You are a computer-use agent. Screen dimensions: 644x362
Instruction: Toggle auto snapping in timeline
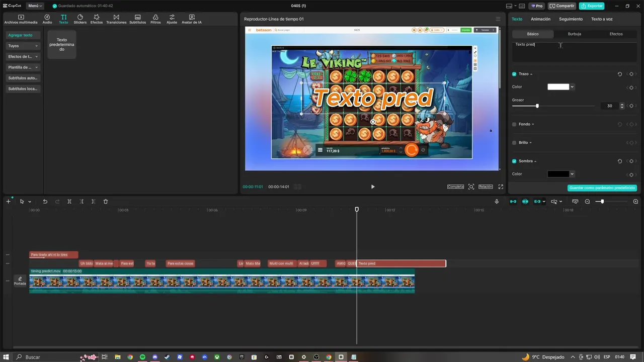(525, 202)
